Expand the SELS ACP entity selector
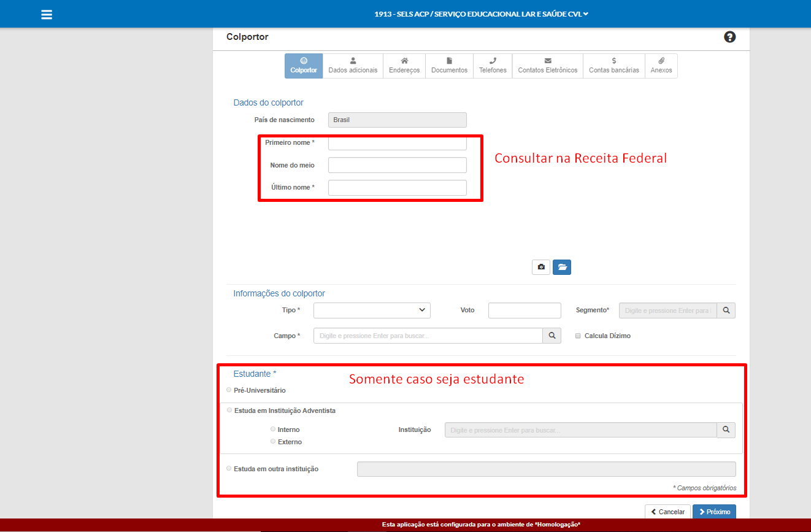 482,14
